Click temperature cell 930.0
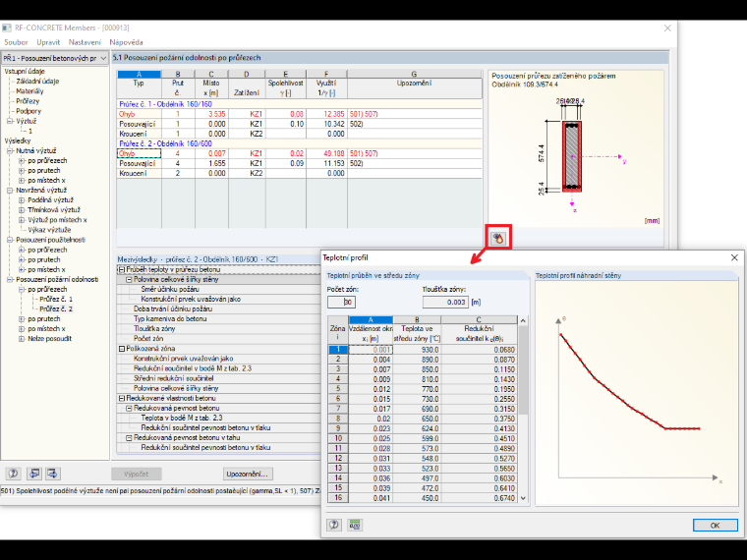The image size is (747, 560). [417, 350]
